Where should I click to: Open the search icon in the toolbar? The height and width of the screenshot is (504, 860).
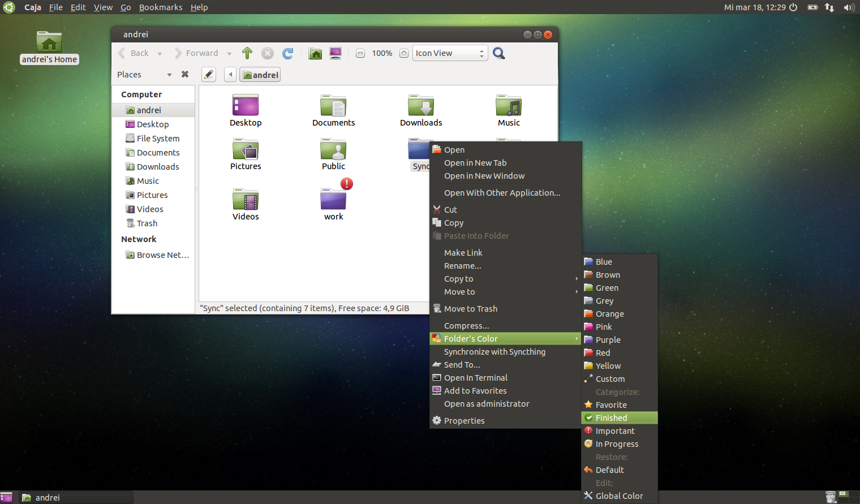click(x=498, y=53)
